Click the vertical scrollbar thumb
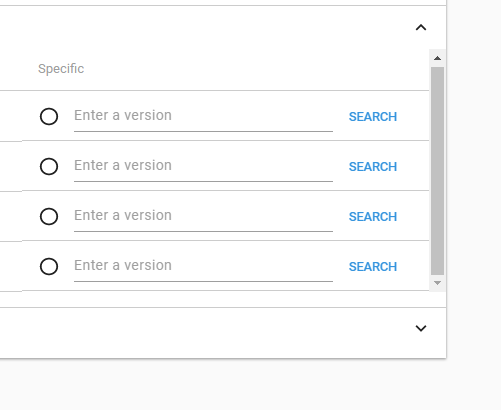 click(x=437, y=171)
